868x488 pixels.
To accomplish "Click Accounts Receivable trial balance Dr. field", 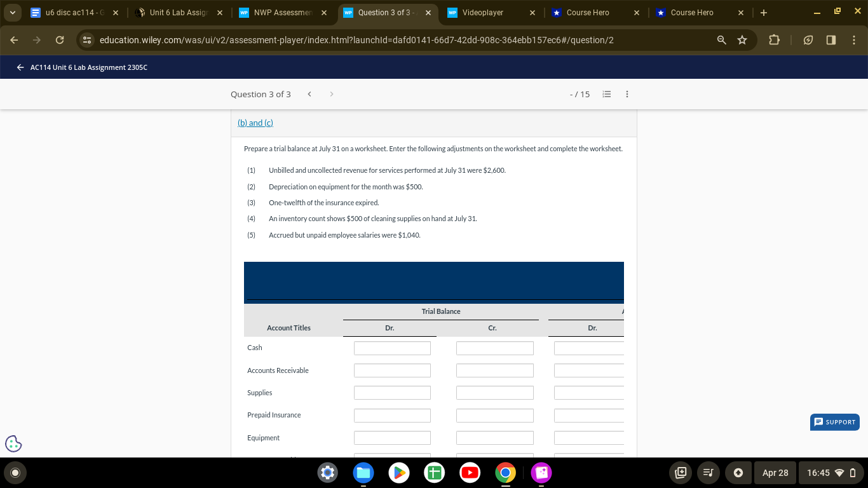I will tap(392, 370).
